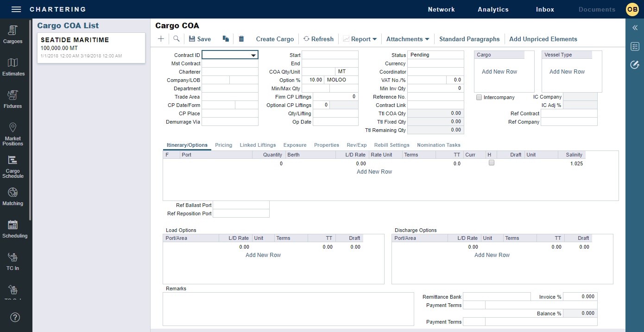The image size is (644, 332).
Task: Toggle the H checkbox in itinerary row
Action: pyautogui.click(x=492, y=163)
